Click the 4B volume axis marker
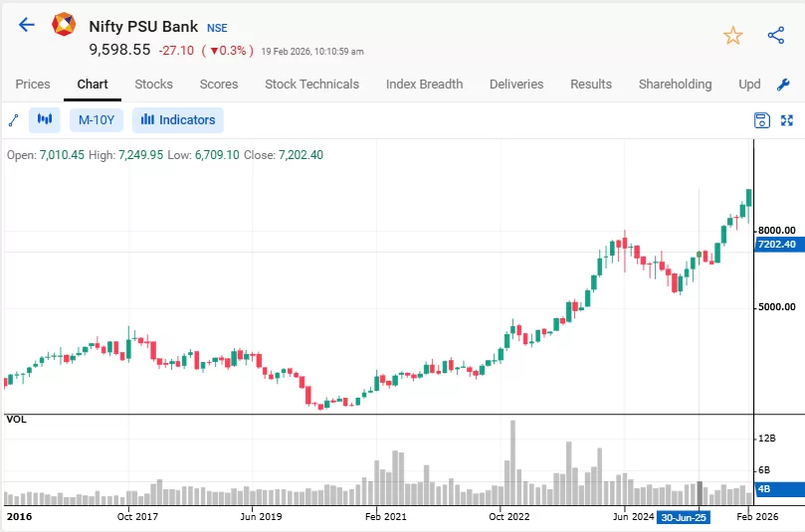 (x=779, y=489)
